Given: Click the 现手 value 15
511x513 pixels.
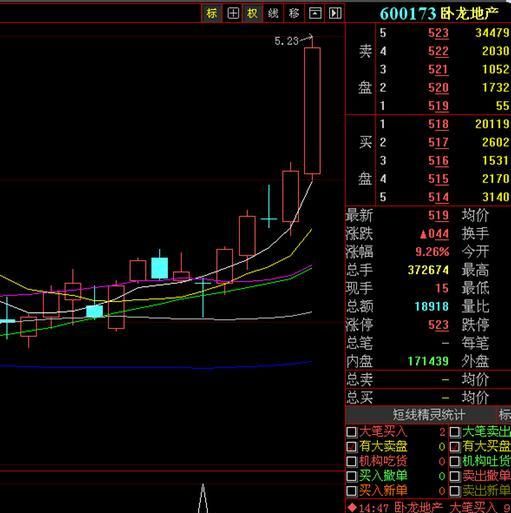Looking at the screenshot, I should pyautogui.click(x=442, y=288).
